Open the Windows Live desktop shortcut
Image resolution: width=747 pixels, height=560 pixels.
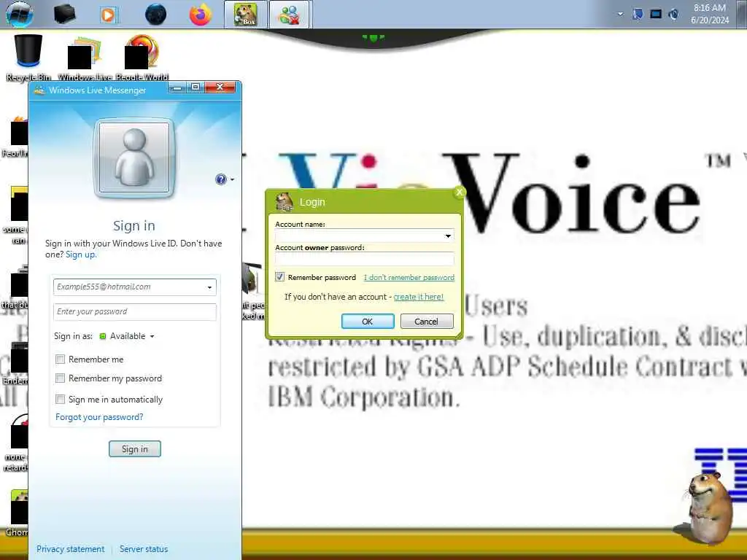(85, 58)
